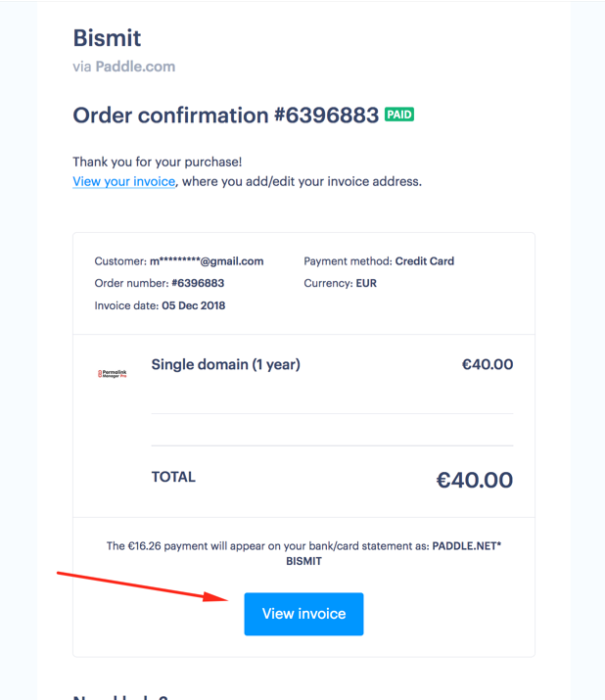Click the large €40.00 total amount

point(474,480)
